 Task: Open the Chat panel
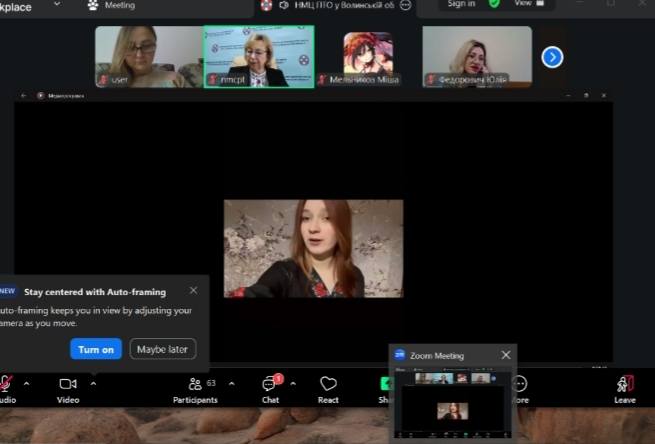[x=270, y=384]
